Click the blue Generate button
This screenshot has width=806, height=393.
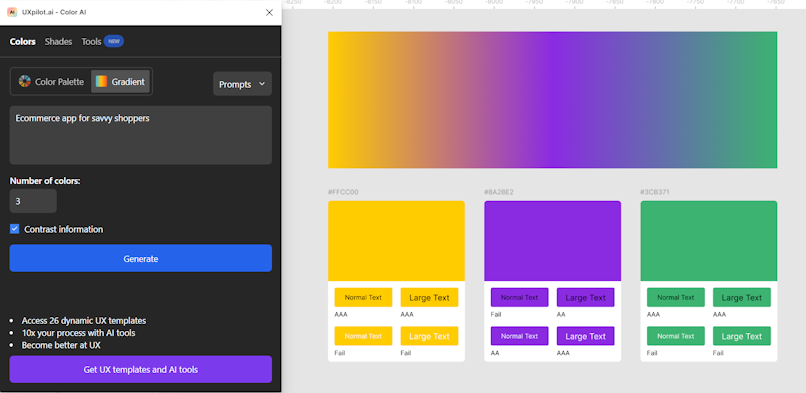tap(140, 258)
